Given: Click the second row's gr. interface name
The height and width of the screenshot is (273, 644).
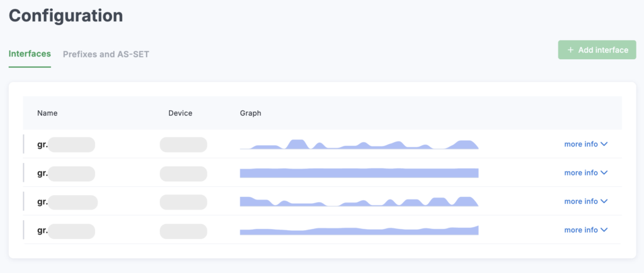Looking at the screenshot, I should 65,173.
